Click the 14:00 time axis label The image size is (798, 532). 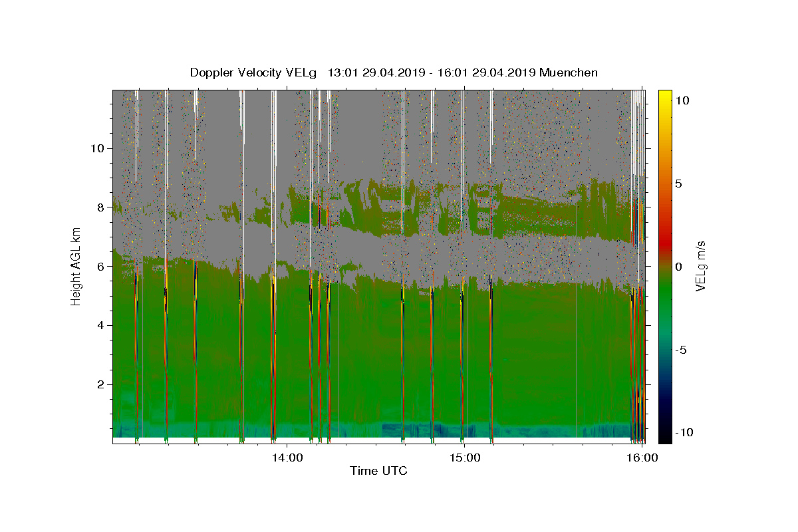point(287,458)
